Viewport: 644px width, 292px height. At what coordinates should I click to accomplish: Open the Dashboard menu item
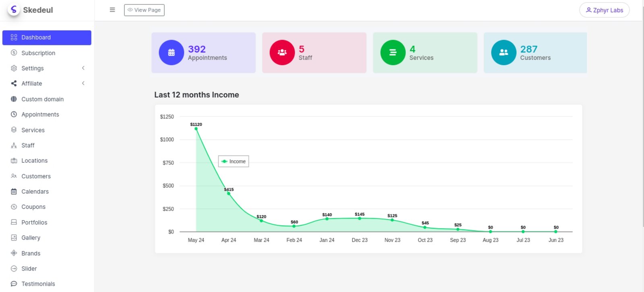pyautogui.click(x=47, y=37)
